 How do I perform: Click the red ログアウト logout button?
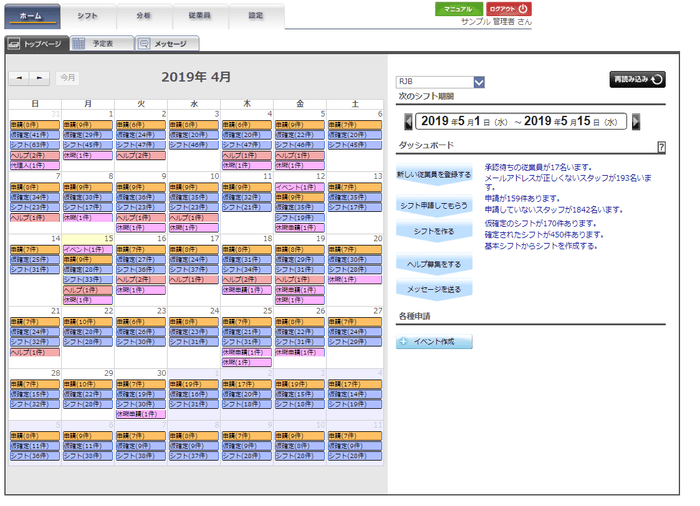tap(509, 9)
